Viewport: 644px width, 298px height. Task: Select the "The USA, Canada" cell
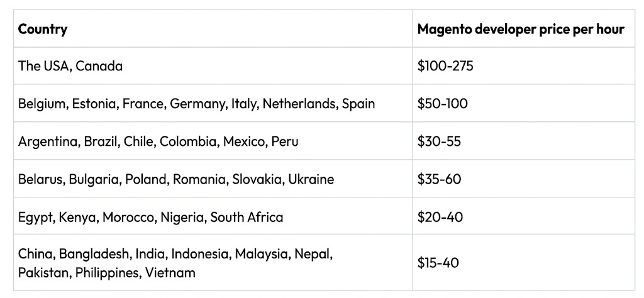tap(70, 66)
